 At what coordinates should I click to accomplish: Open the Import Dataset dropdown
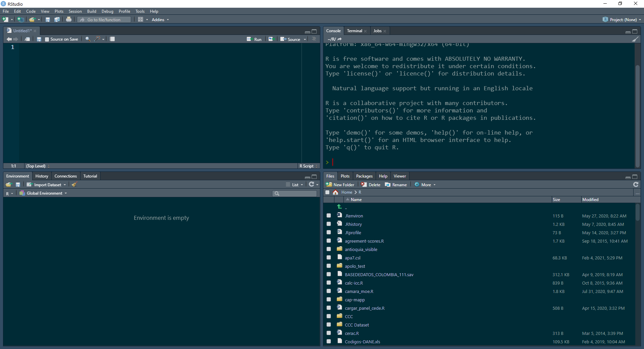pyautogui.click(x=47, y=185)
